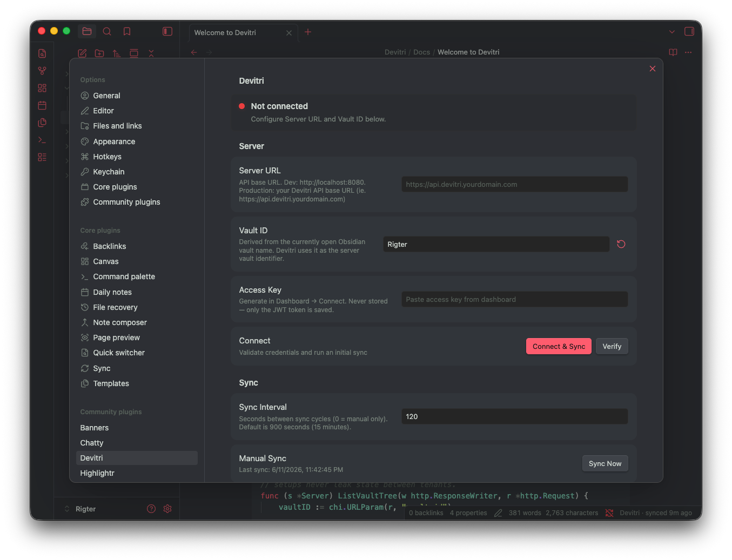Change sort order icon

point(117,53)
